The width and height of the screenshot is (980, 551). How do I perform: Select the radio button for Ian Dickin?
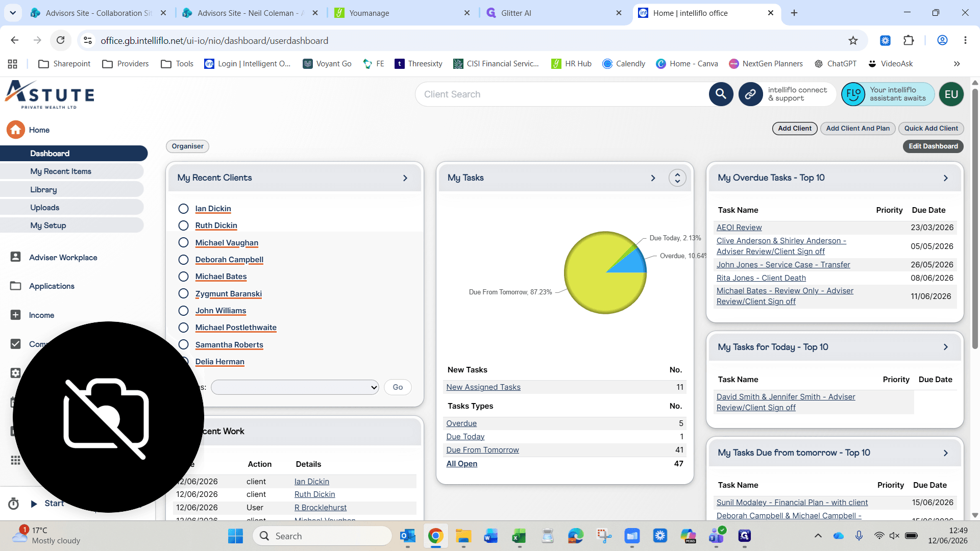point(184,208)
